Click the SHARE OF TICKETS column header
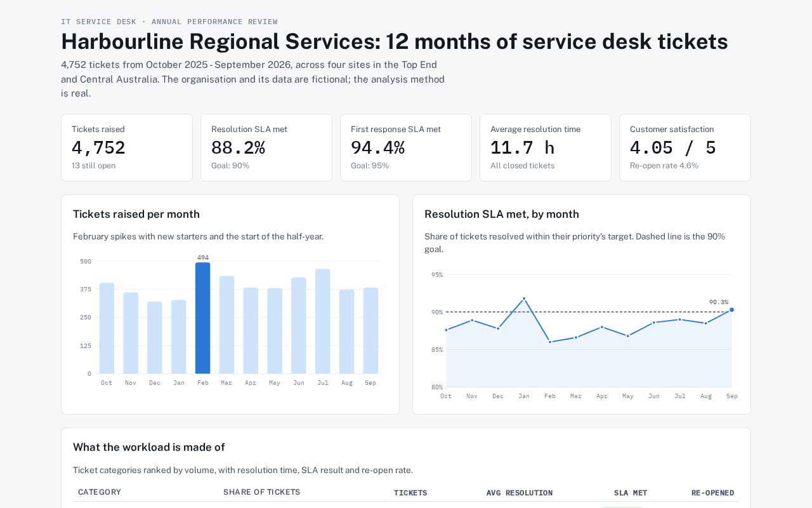 (262, 492)
